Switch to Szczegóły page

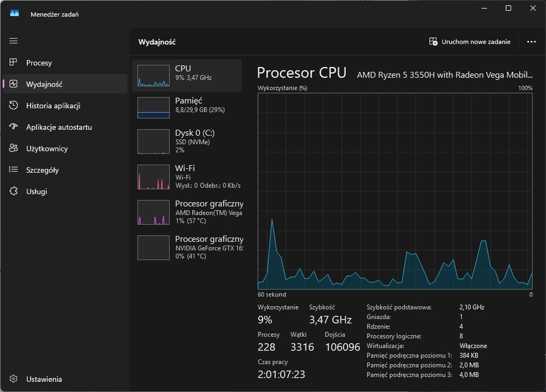[x=42, y=170]
